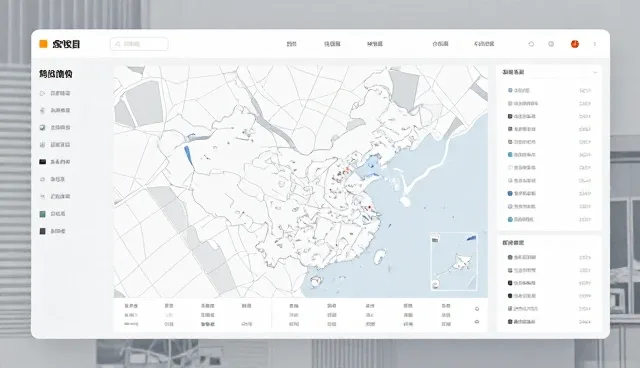Click the small icon at inset map top-left corner
Screen dimensions: 640x368
click(436, 239)
